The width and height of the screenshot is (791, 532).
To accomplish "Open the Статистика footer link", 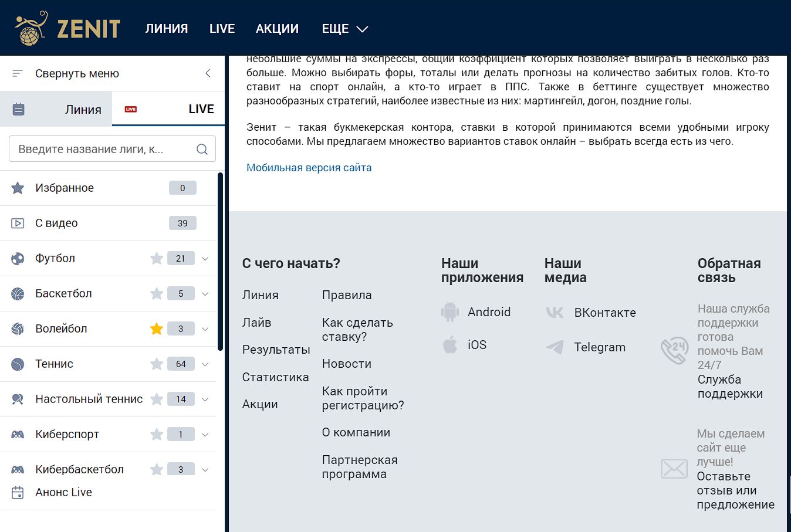I will pos(276,377).
